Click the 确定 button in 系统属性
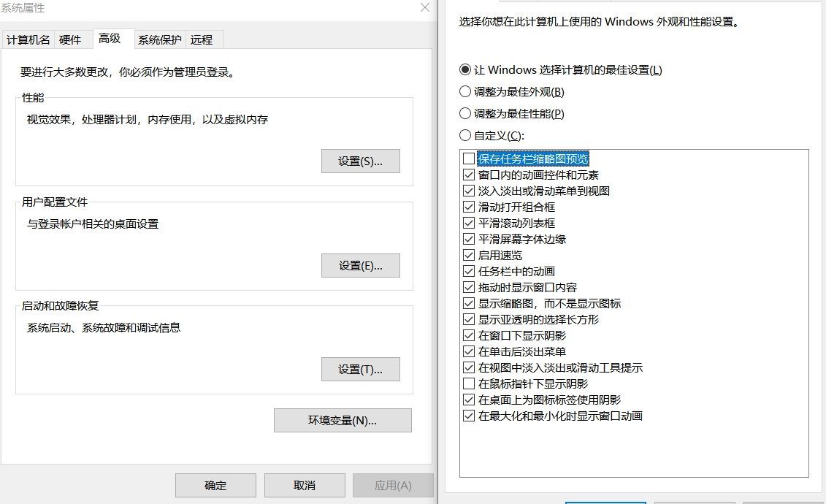826x504 pixels. [215, 485]
